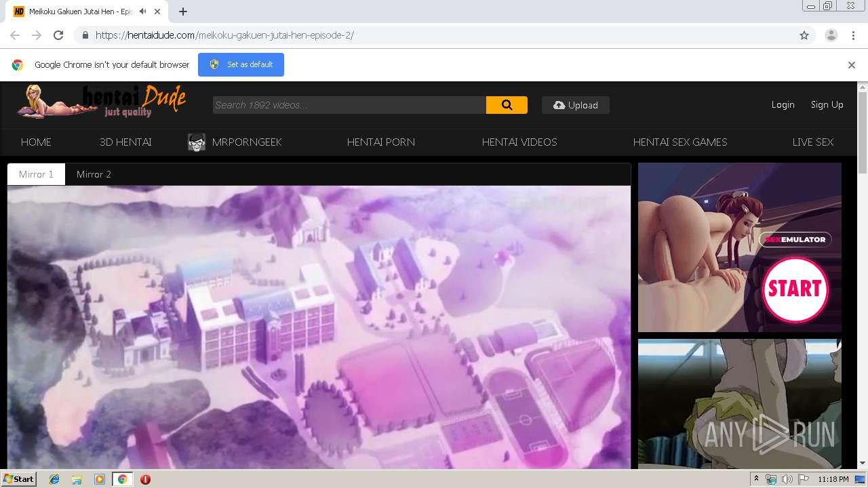Bookmark this page with the star icon
This screenshot has height=488, width=868.
(804, 35)
